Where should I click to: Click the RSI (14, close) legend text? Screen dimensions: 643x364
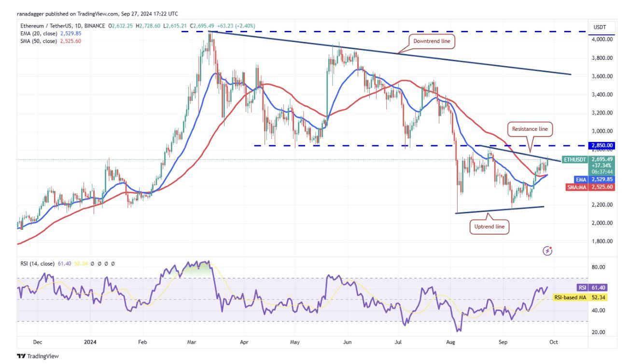[36, 264]
